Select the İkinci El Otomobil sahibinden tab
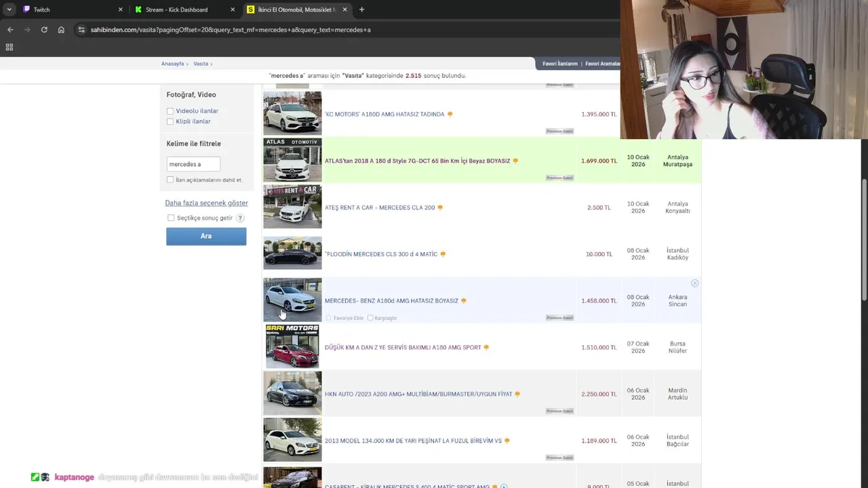Viewport: 868px width, 488px height. (297, 9)
